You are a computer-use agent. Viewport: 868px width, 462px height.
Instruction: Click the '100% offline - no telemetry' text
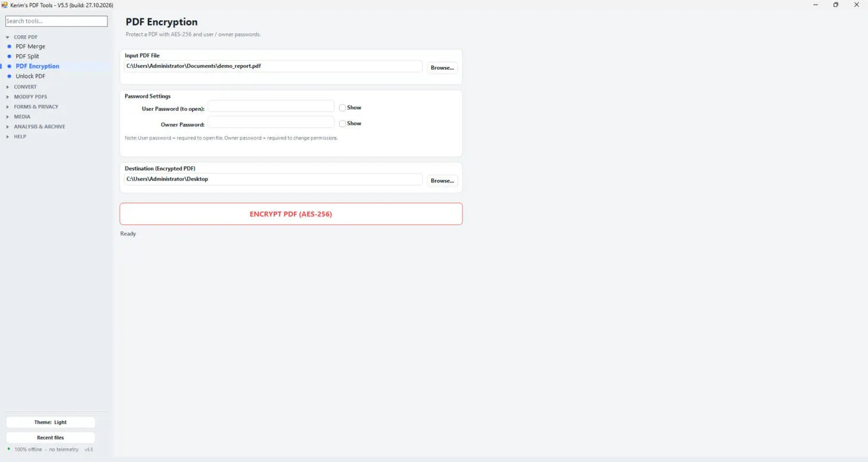(x=46, y=449)
